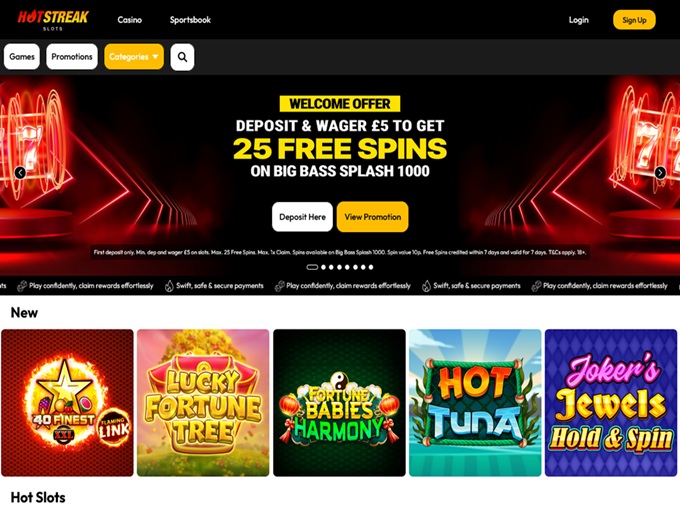Open Joker's Jewels Hold & Spin tile
Viewport: 680px width, 511px height.
[611, 403]
